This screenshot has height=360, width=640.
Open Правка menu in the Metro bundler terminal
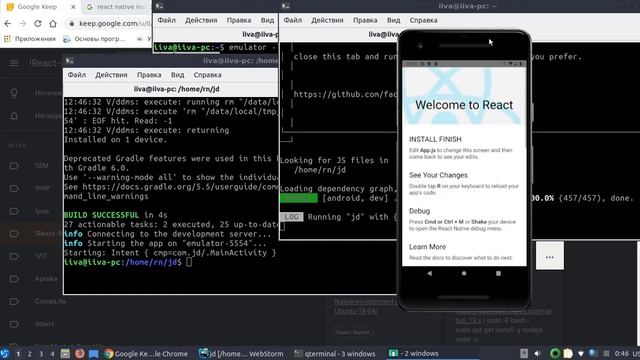pos(365,20)
